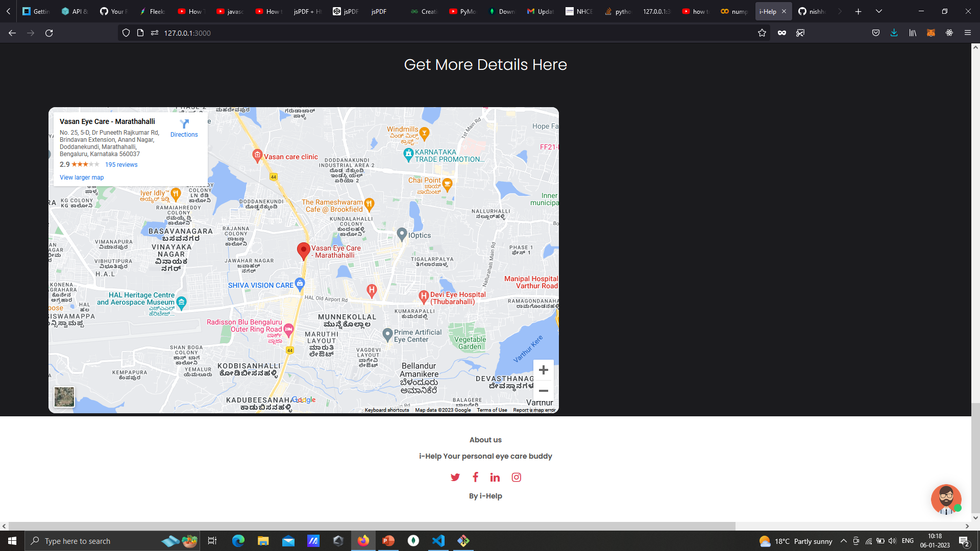980x551 pixels.
Task: Switch to the API & tab
Action: (x=75, y=11)
